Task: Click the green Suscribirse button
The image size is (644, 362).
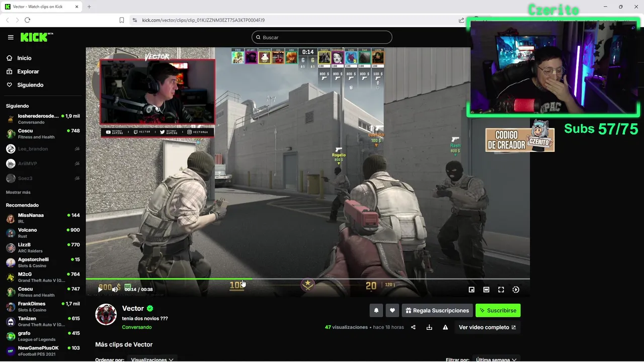Action: [498, 311]
